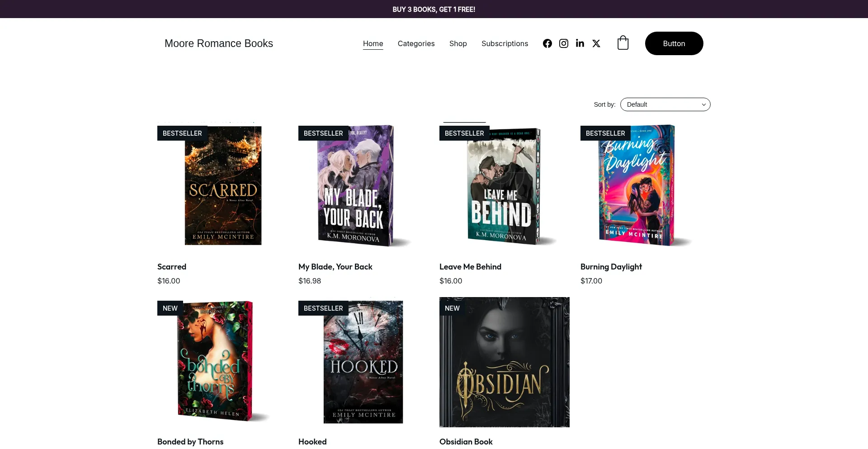The height and width of the screenshot is (449, 868).
Task: Click the Moore Romance Books site title
Action: (x=219, y=43)
